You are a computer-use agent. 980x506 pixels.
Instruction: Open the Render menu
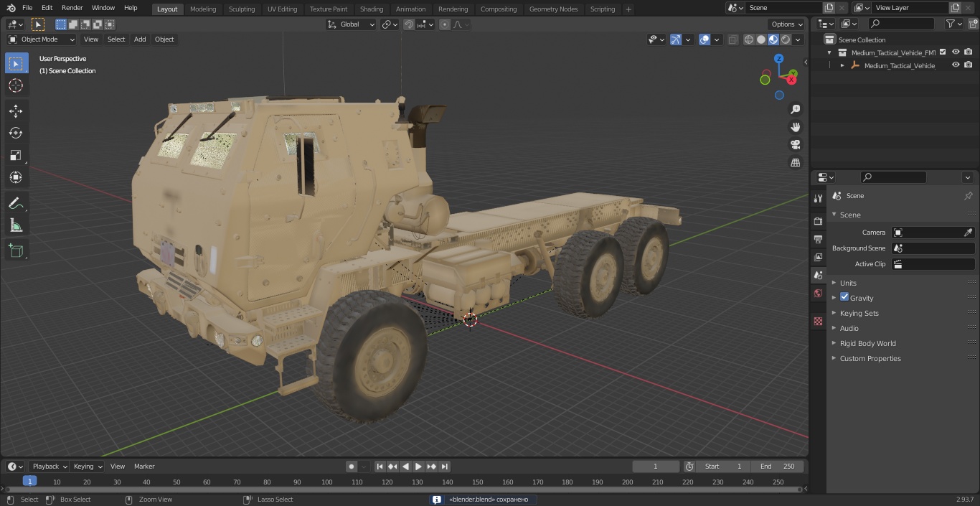click(x=72, y=8)
